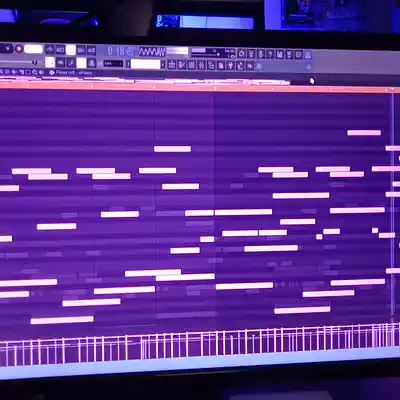Click the lowest note at the bottom left
400x400 pixels.
point(62,320)
